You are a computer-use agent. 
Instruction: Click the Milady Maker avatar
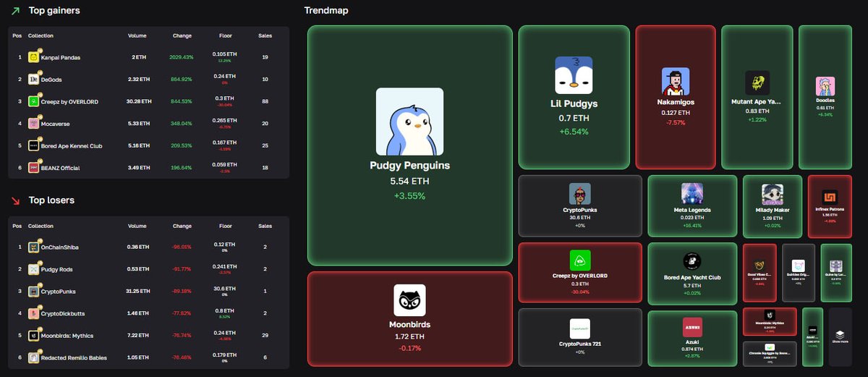[772, 195]
